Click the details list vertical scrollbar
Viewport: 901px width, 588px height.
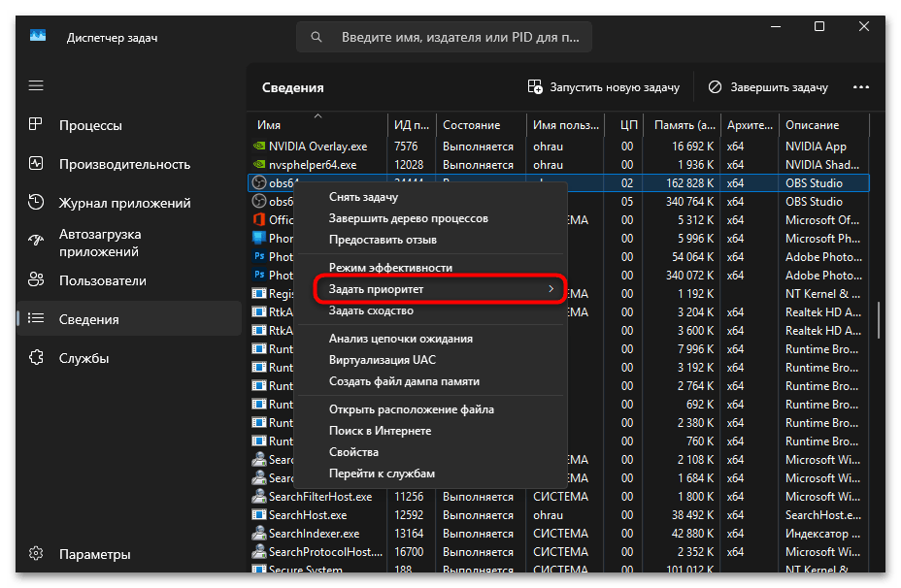(x=878, y=320)
